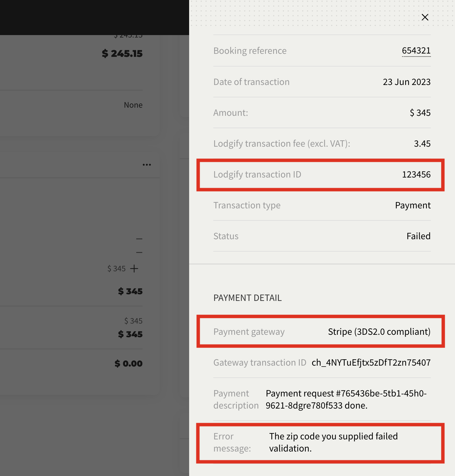Click the Payment request description text

[346, 399]
